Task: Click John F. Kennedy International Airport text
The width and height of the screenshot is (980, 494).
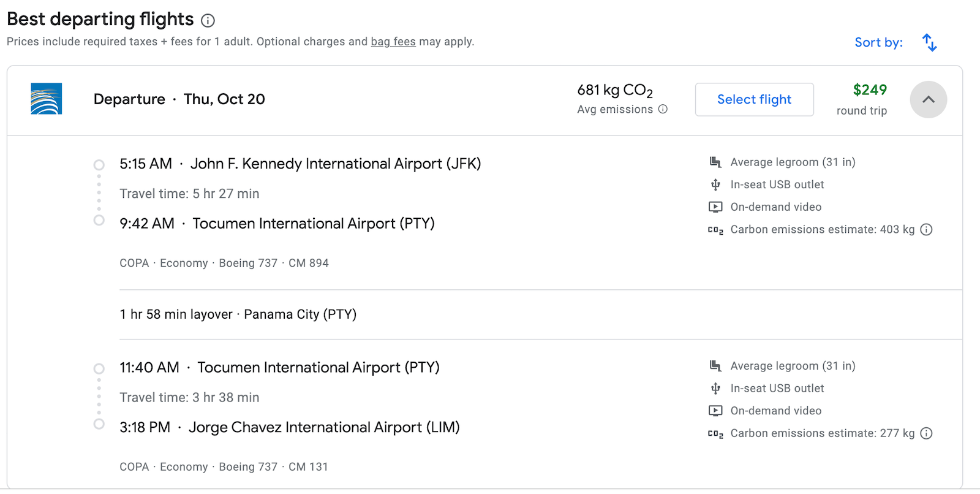Action: pyautogui.click(x=336, y=164)
